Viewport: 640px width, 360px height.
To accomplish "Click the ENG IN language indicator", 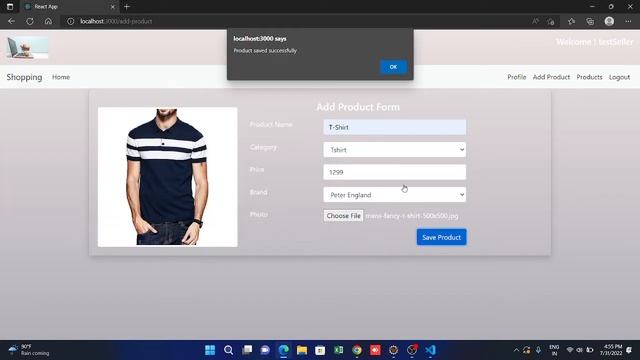I will click(554, 350).
